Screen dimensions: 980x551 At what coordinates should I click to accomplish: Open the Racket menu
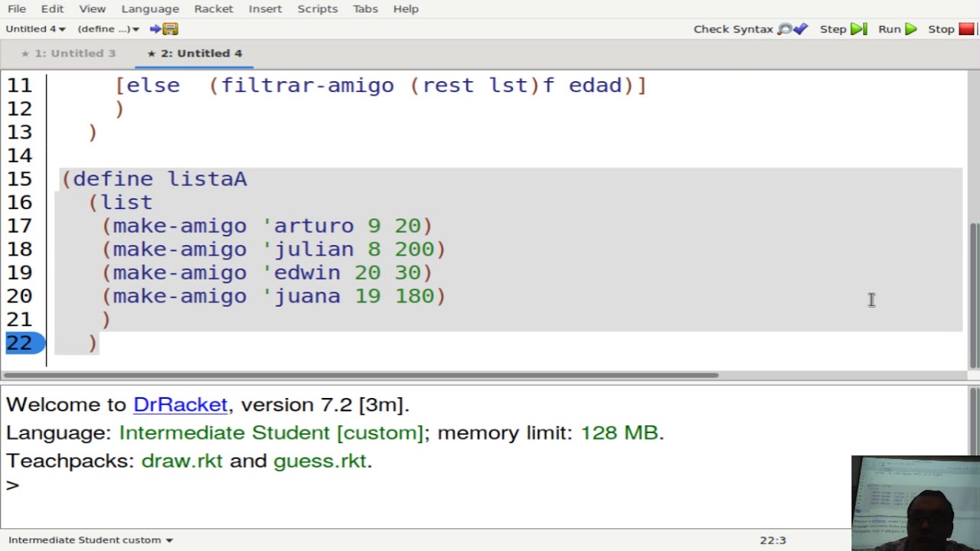(214, 8)
